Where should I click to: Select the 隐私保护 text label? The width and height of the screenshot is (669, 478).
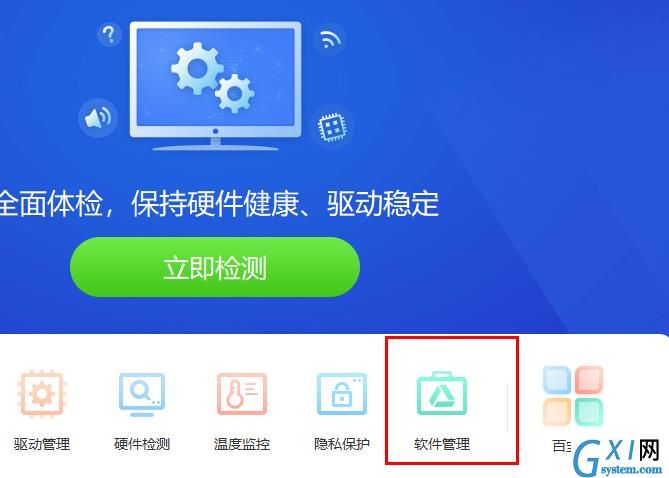(x=341, y=444)
